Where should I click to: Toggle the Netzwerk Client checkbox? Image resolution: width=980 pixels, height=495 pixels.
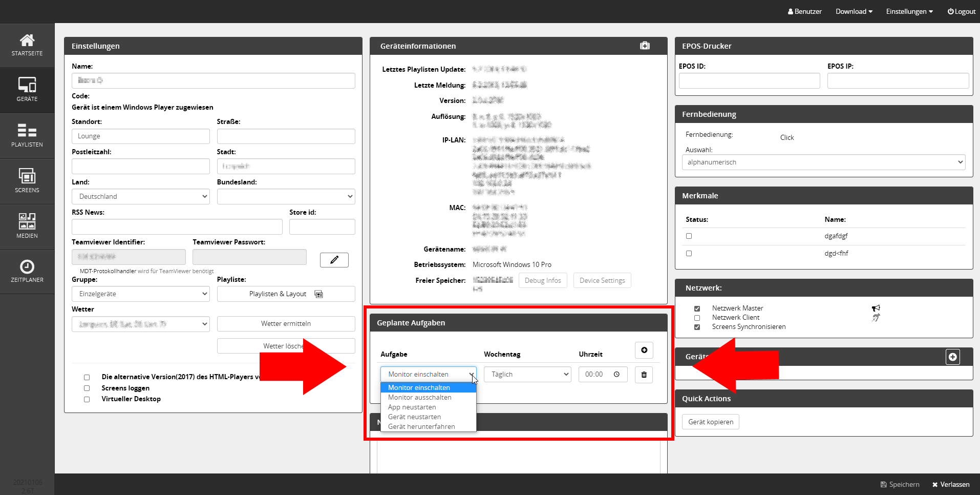pyautogui.click(x=697, y=318)
